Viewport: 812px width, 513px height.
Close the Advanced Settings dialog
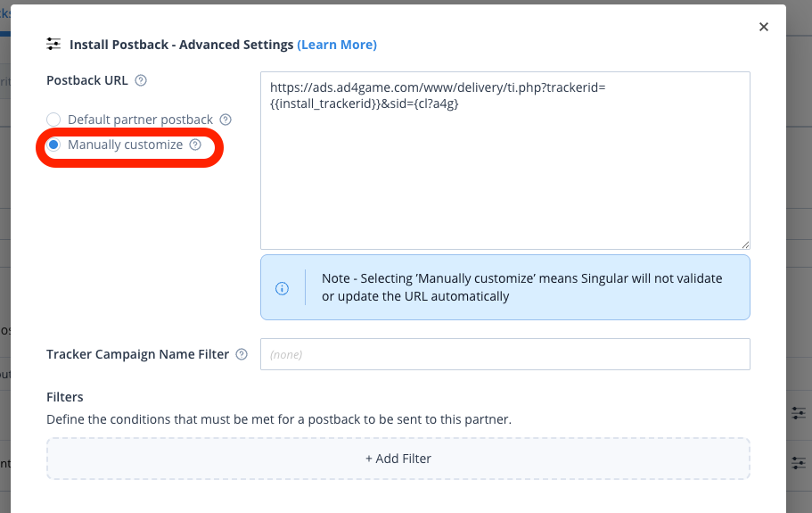click(763, 27)
